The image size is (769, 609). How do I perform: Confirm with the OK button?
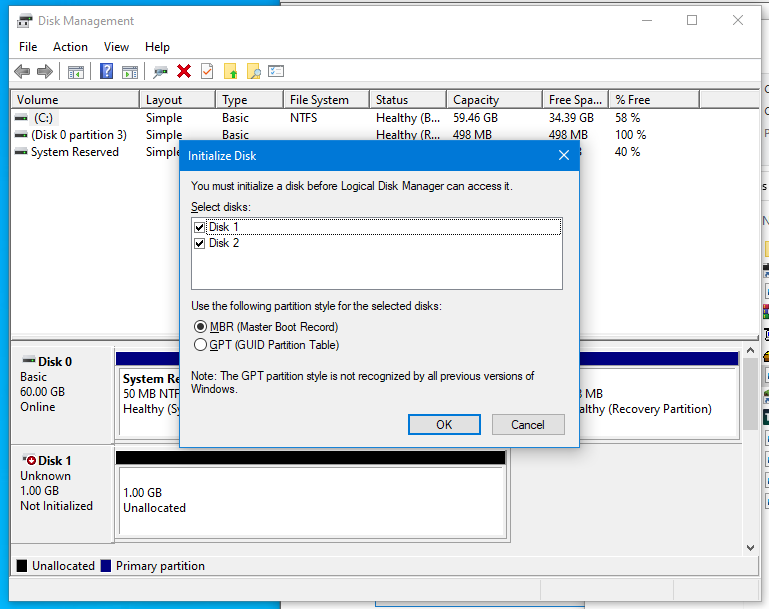[x=444, y=425]
